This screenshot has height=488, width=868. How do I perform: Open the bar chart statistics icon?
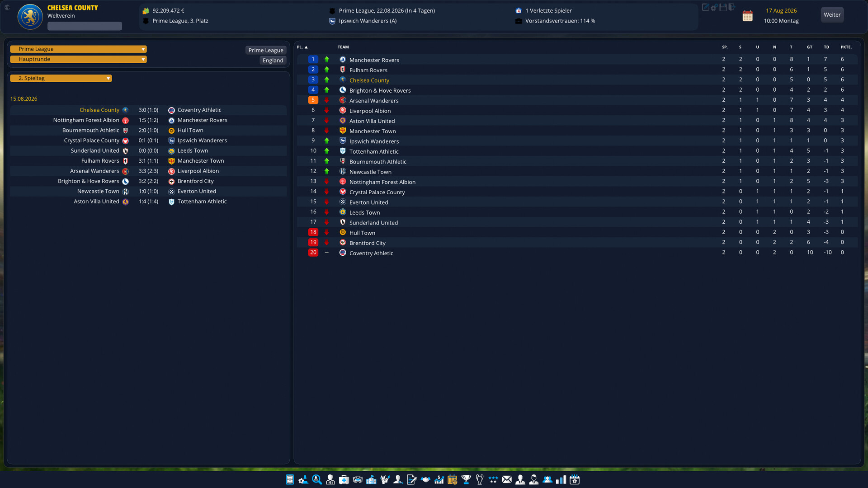point(561,479)
